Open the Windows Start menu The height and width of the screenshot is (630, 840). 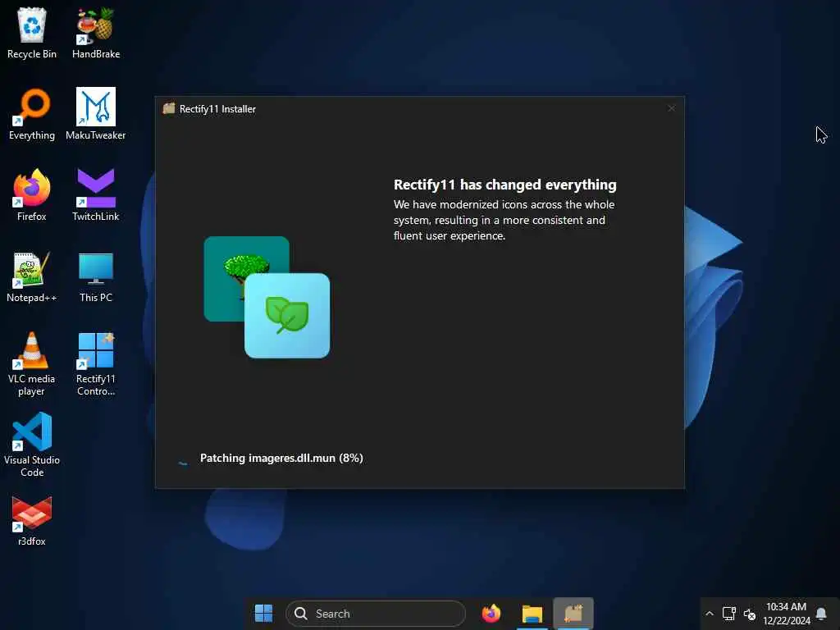[x=263, y=614]
